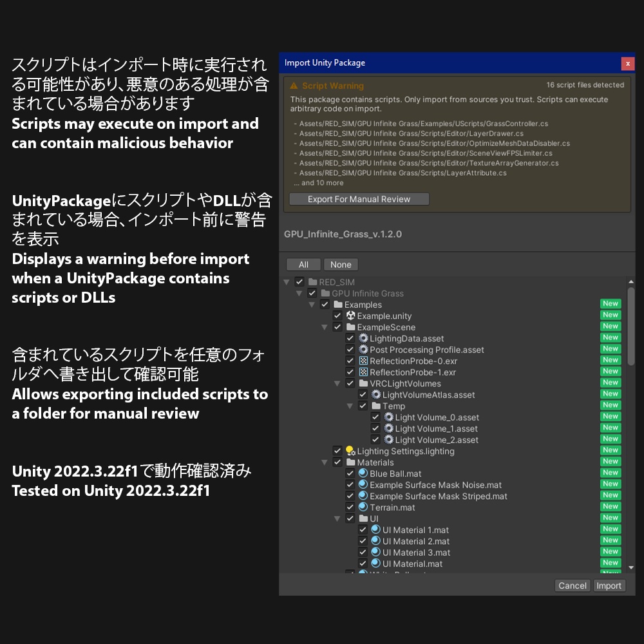Click the Import button
The image size is (644, 644).
(609, 585)
